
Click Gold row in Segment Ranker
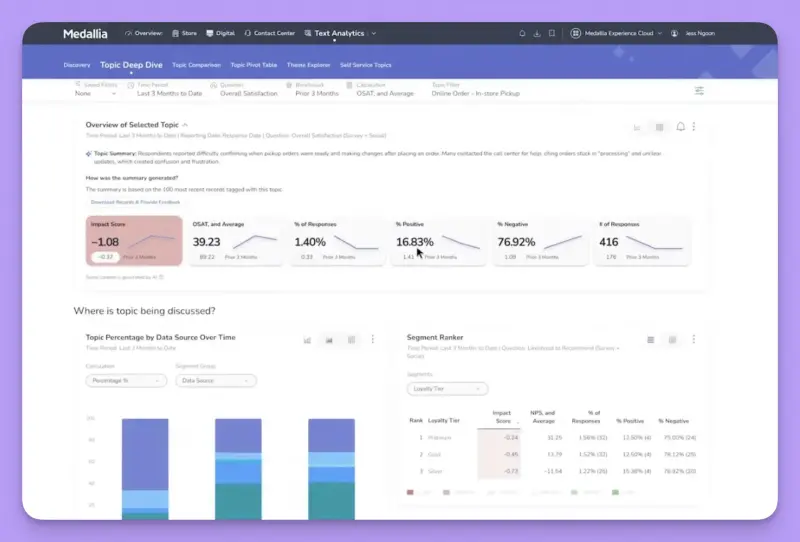(552, 455)
